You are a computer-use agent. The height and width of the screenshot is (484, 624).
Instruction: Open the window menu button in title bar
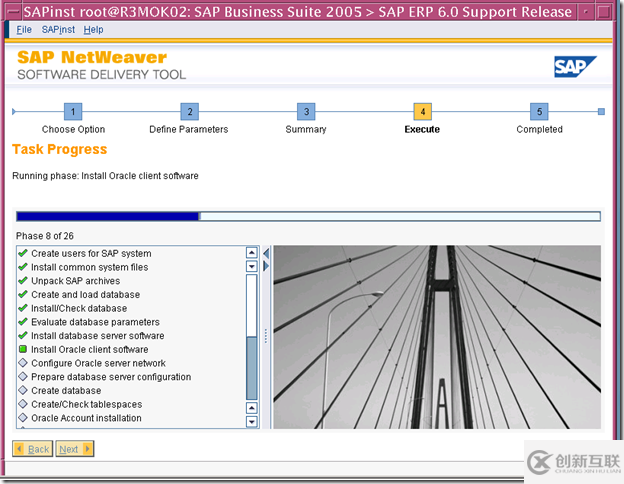point(13,12)
